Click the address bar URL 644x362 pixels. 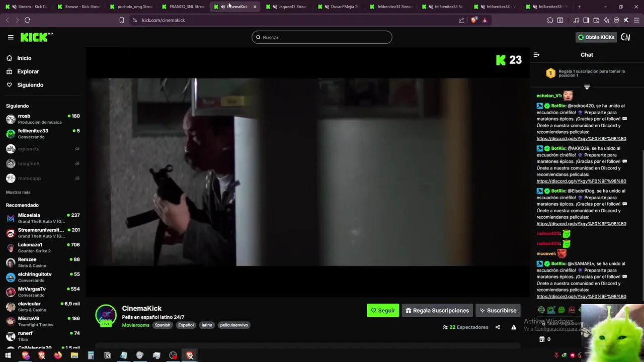tap(164, 20)
